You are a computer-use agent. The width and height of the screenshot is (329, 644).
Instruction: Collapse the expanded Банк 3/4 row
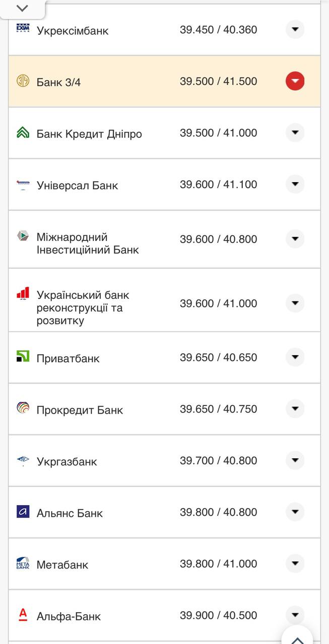pos(295,80)
